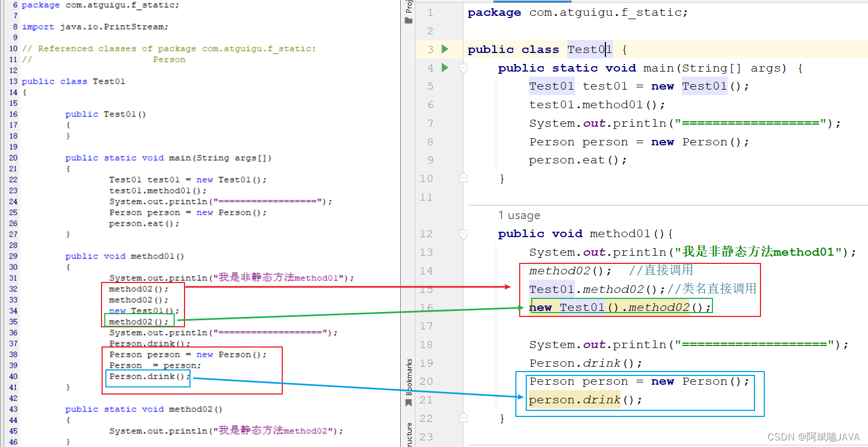This screenshot has width=868, height=447.
Task: Click 'Test01 test01 = new Test01();' on line 5
Action: click(639, 86)
